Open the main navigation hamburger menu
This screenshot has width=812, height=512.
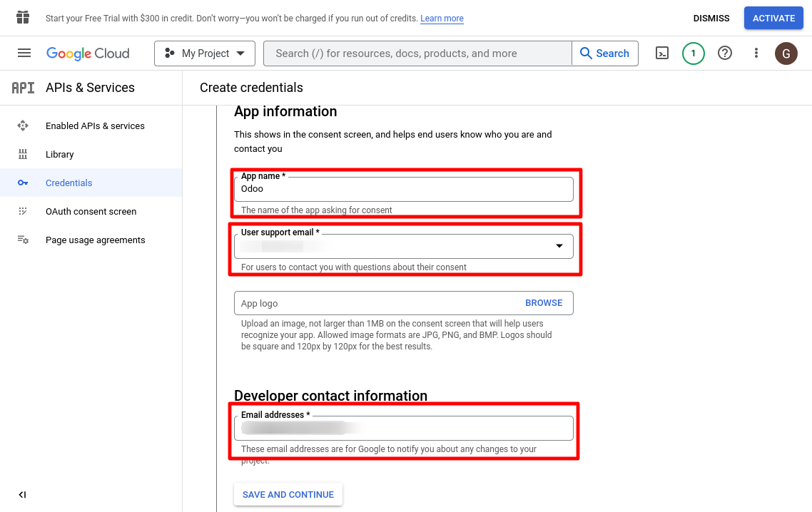click(x=24, y=53)
